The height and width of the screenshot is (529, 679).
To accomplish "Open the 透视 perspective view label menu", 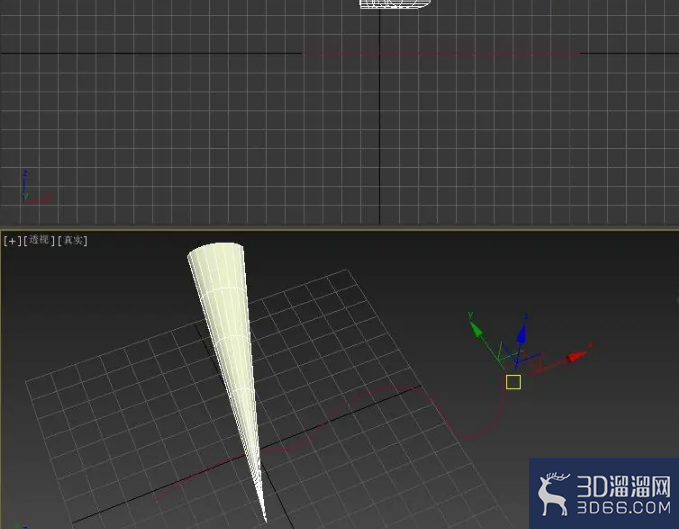I will pyautogui.click(x=39, y=240).
